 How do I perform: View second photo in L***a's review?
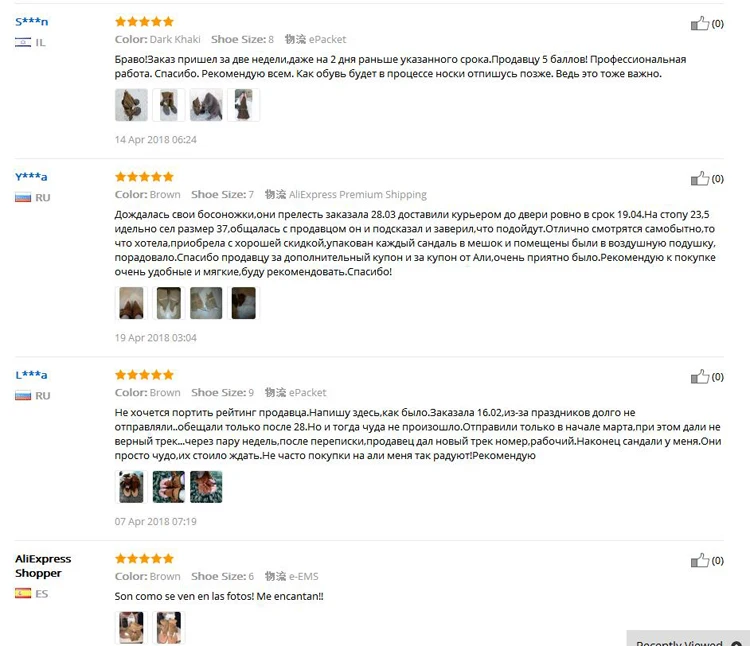(168, 487)
